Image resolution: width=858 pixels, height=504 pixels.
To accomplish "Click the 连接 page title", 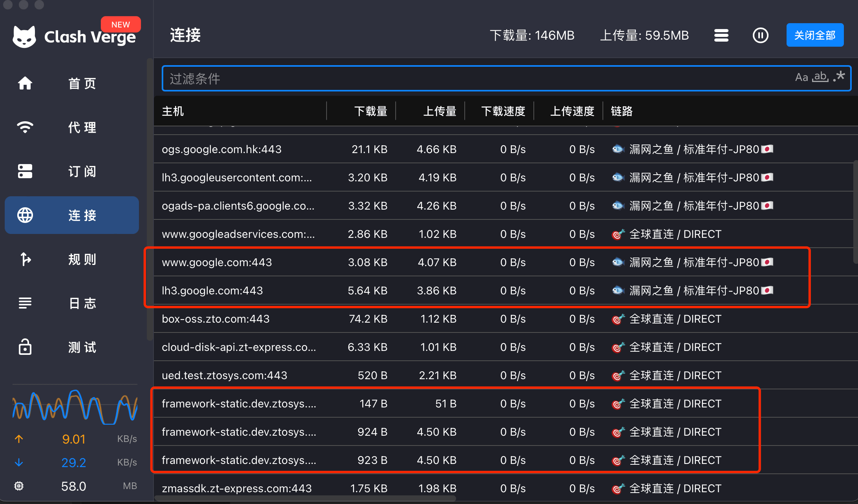I will tap(185, 35).
